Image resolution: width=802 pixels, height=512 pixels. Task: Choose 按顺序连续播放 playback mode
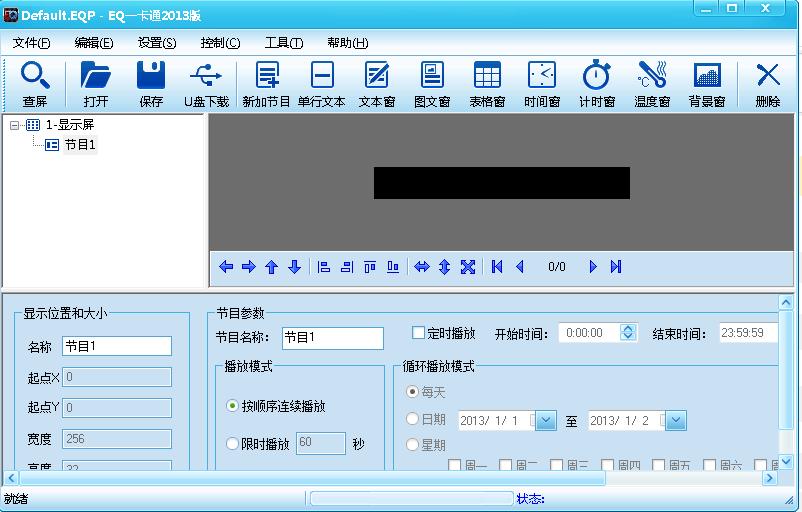(x=233, y=406)
